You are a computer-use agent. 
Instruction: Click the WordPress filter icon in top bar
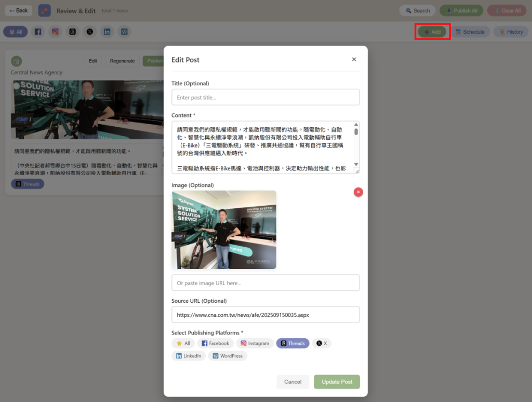pos(124,32)
